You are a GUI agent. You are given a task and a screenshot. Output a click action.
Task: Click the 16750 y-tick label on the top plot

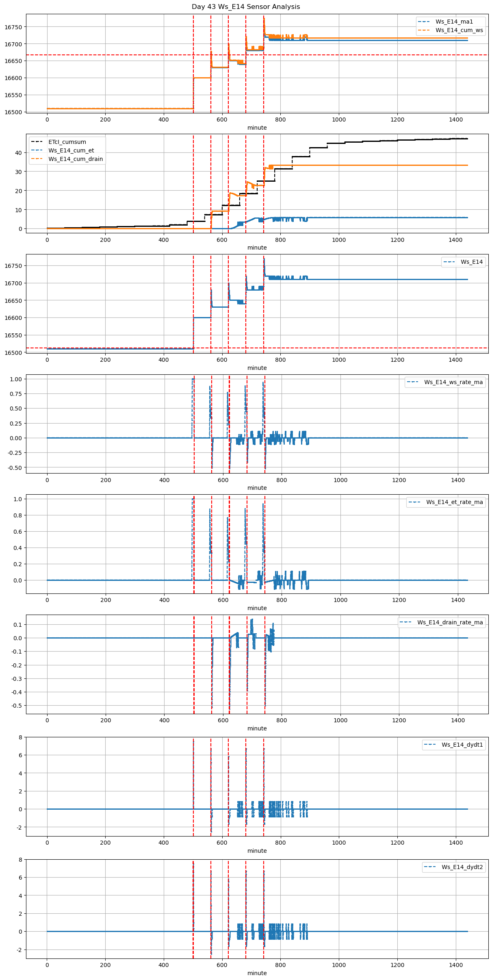[13, 27]
